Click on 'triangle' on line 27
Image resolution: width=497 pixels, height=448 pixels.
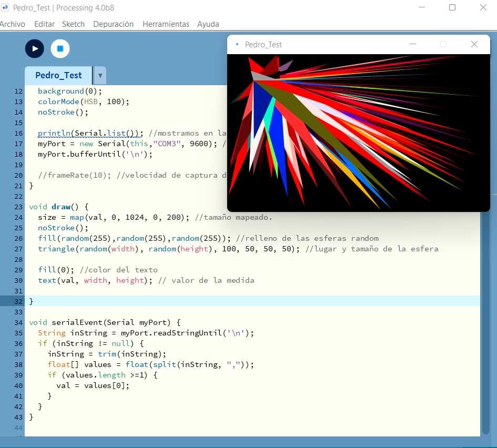(56, 249)
